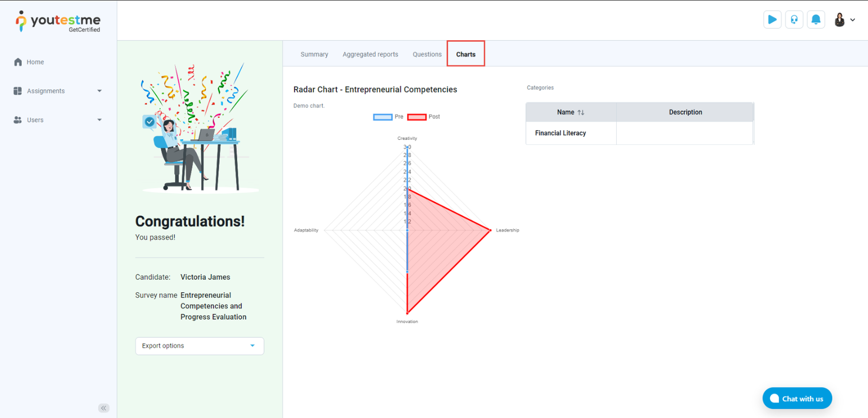The height and width of the screenshot is (418, 868).
Task: Click the Home house icon
Action: click(18, 62)
